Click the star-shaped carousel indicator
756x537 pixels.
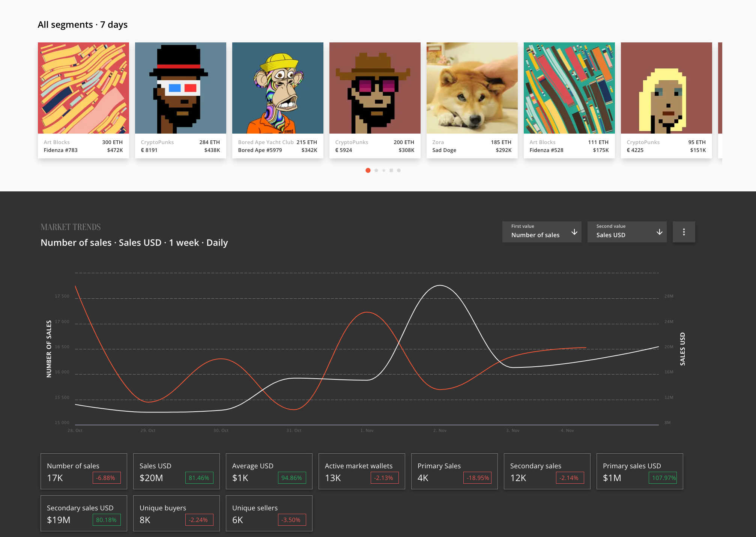384,170
